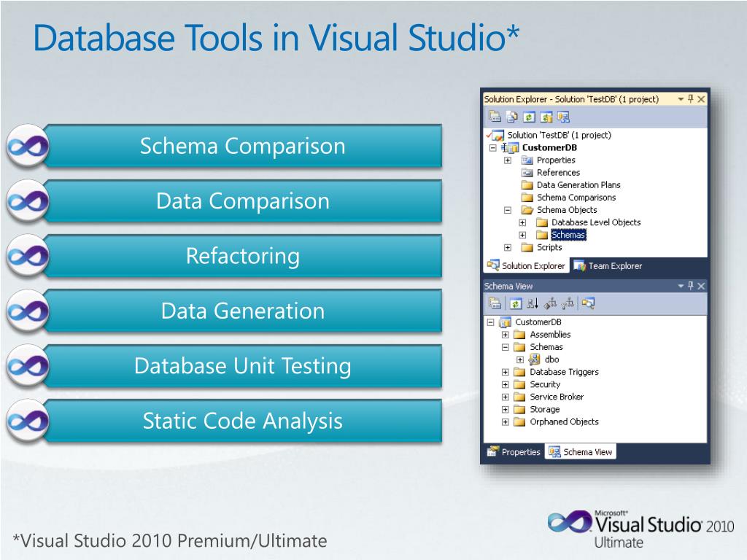Click the infinity icon beside Refactoring

[x=28, y=256]
